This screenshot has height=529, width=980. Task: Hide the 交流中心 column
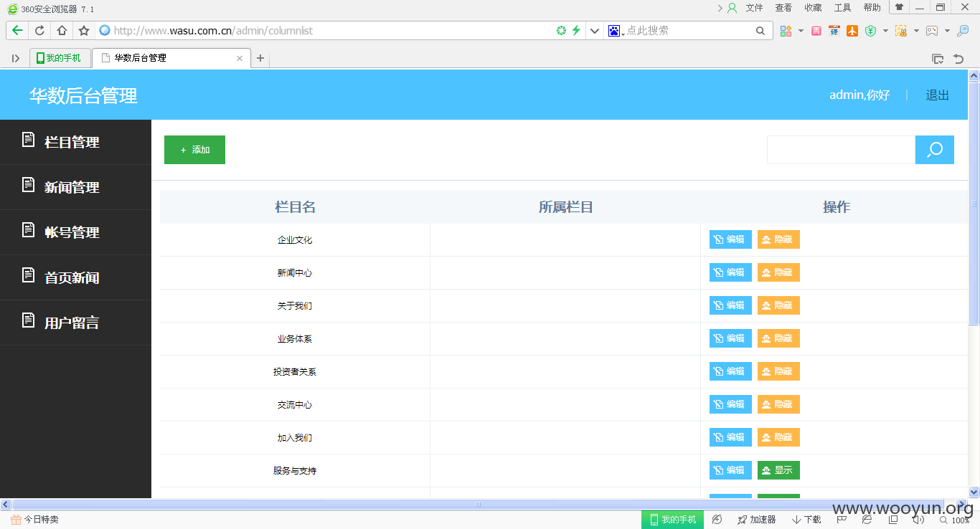tap(778, 404)
